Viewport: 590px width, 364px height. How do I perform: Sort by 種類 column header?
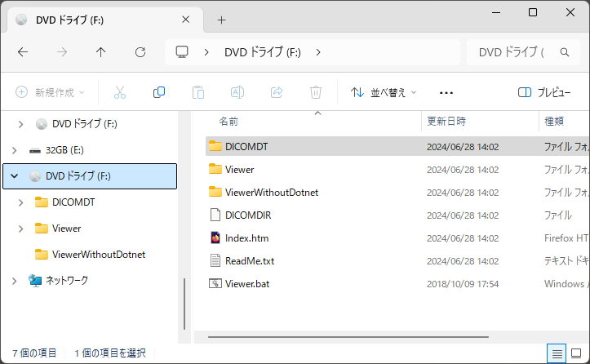click(554, 122)
